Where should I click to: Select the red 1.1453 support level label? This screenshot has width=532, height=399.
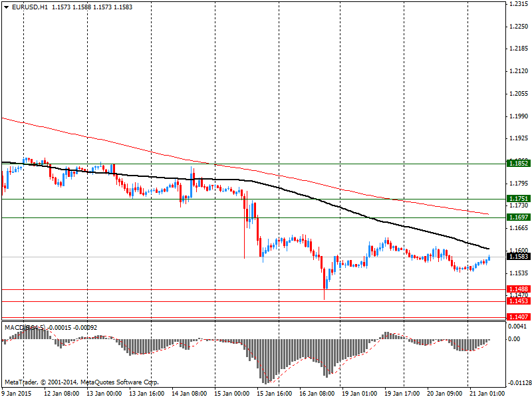[x=519, y=301]
